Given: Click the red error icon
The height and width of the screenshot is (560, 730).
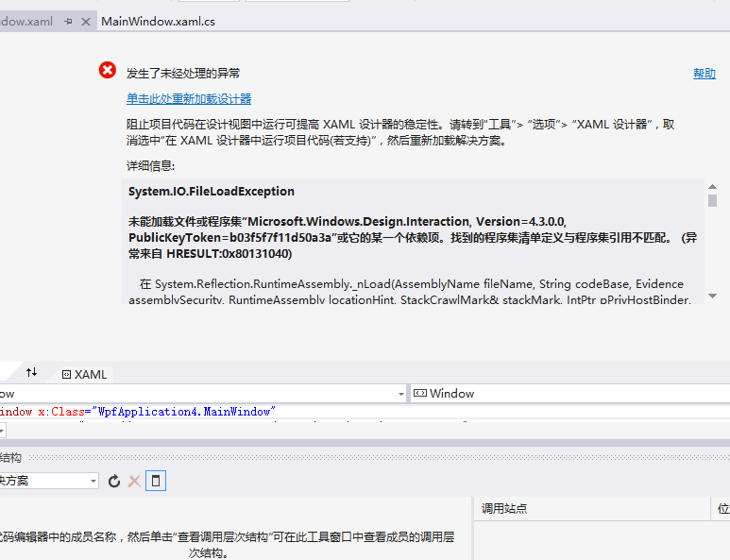Looking at the screenshot, I should click(x=108, y=70).
